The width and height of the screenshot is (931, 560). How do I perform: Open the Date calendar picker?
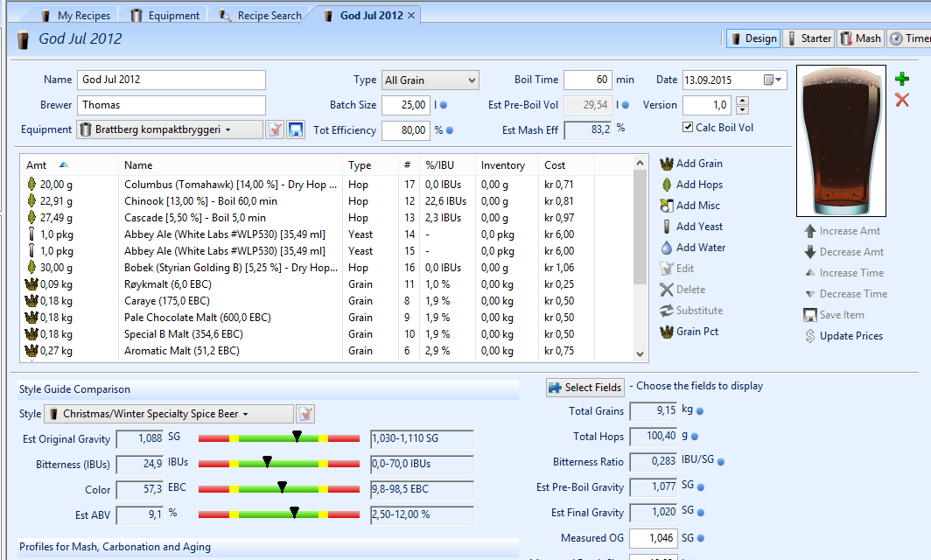pos(769,80)
